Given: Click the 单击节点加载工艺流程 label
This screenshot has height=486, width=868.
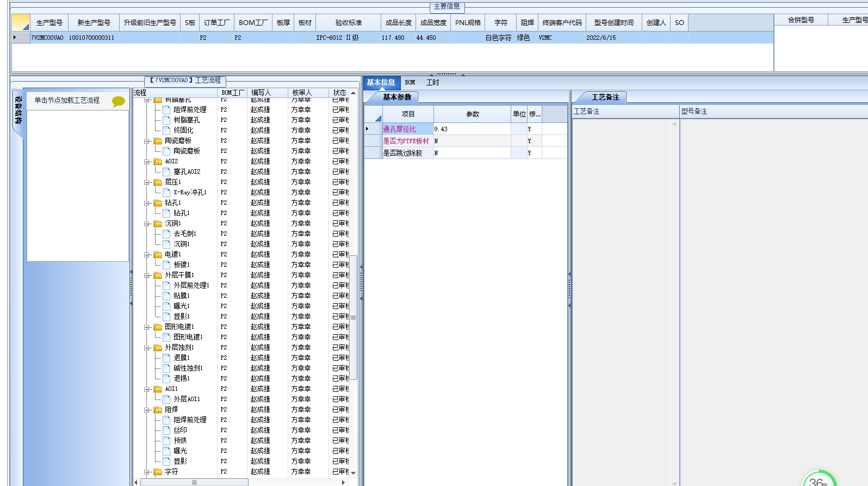Looking at the screenshot, I should tap(67, 100).
